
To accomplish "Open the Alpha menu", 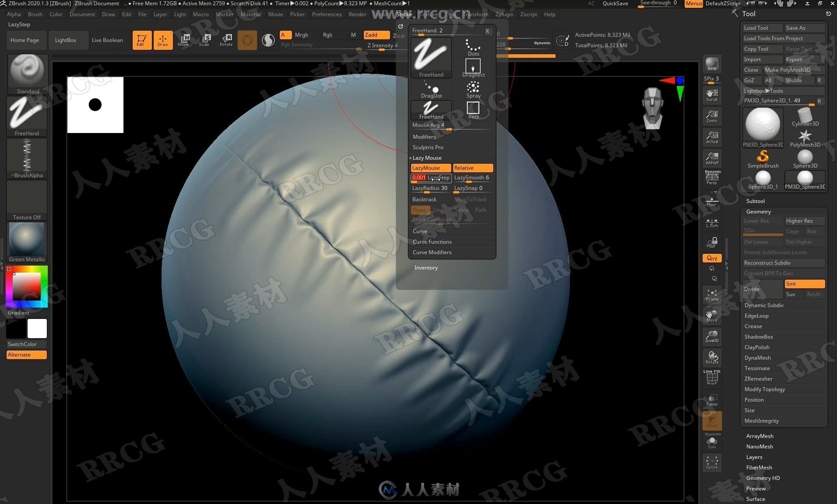I will tap(14, 14).
